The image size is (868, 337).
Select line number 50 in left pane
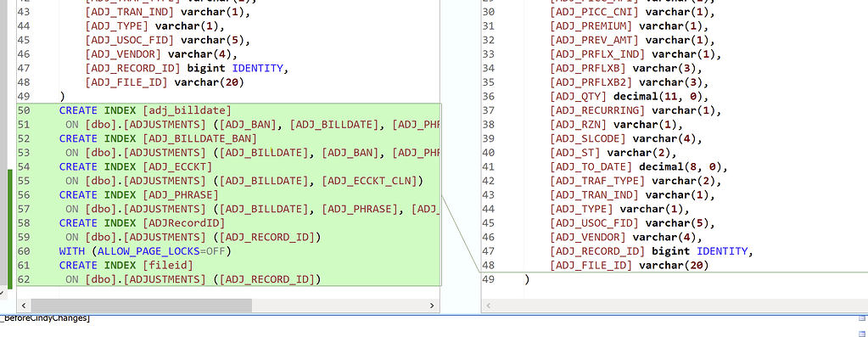[x=23, y=110]
